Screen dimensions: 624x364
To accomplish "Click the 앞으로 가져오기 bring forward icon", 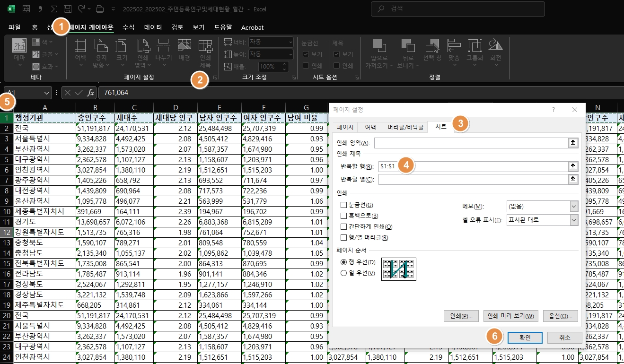I will [378, 45].
